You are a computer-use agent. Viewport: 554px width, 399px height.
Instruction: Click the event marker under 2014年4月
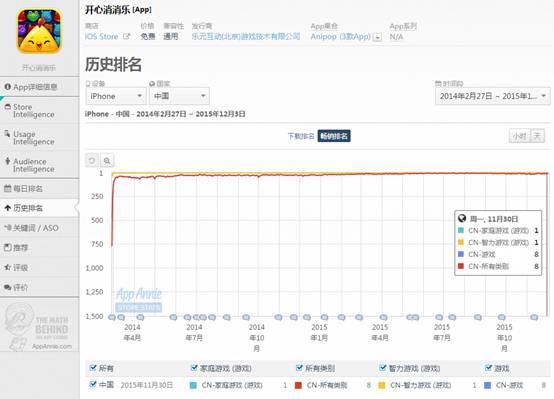(x=140, y=317)
